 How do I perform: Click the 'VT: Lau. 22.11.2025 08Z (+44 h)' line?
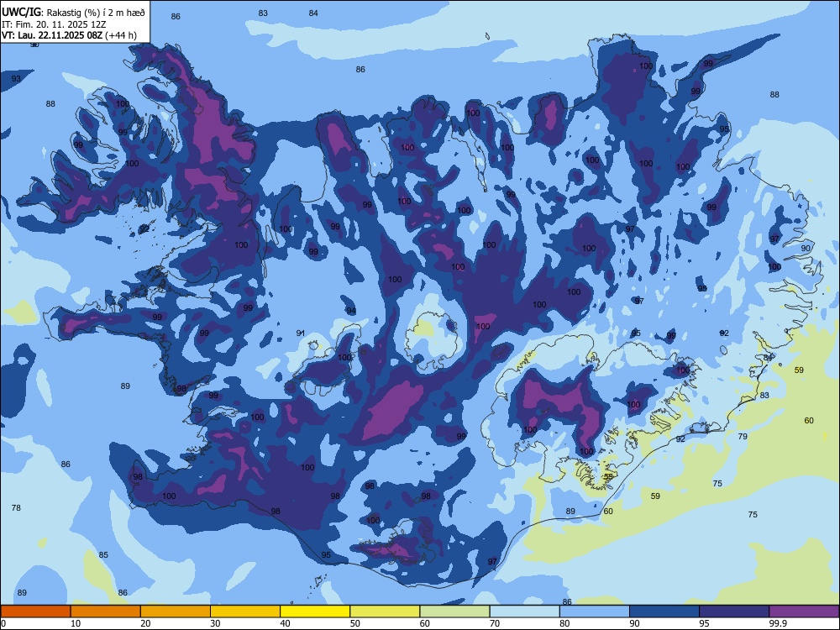(x=69, y=35)
